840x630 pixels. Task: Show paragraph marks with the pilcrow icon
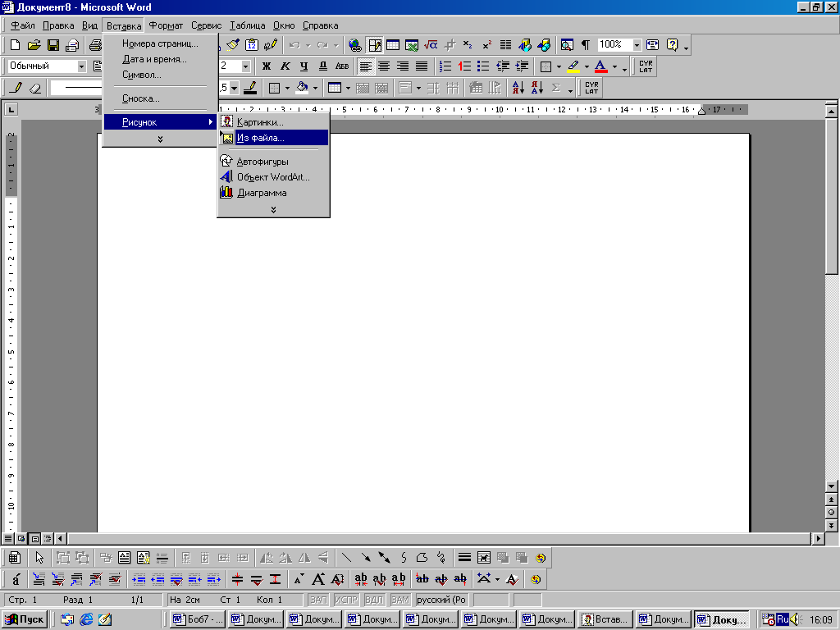click(x=586, y=45)
